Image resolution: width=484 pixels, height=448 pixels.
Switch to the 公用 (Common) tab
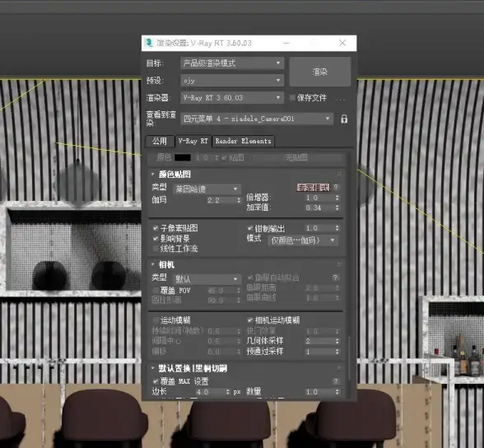160,141
